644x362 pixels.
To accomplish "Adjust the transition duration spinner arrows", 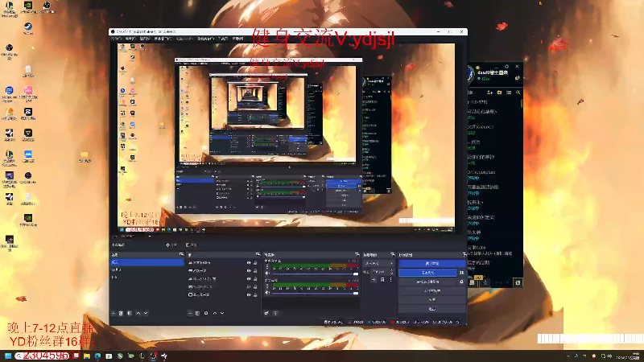I will click(x=391, y=272).
